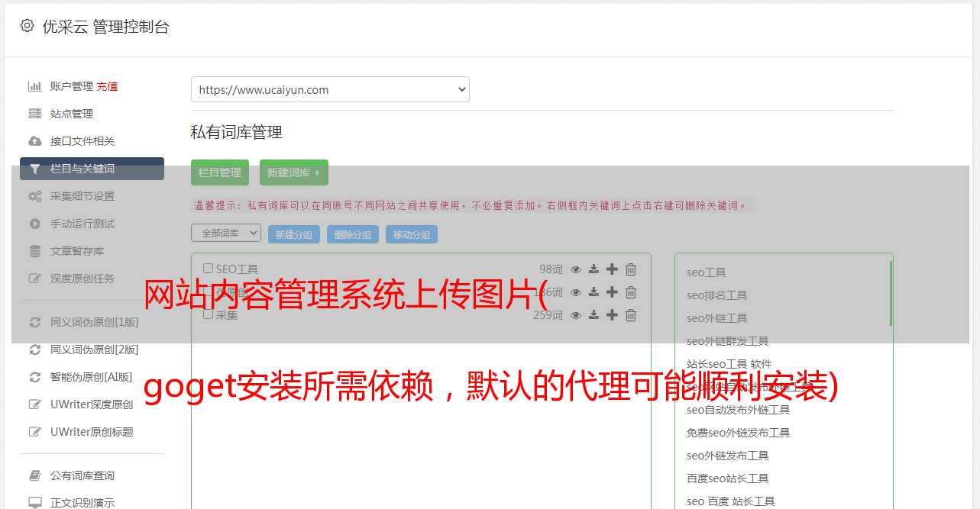Click the refresh icon for 同义词伪原创[1版]
The image size is (980, 509).
click(x=35, y=322)
